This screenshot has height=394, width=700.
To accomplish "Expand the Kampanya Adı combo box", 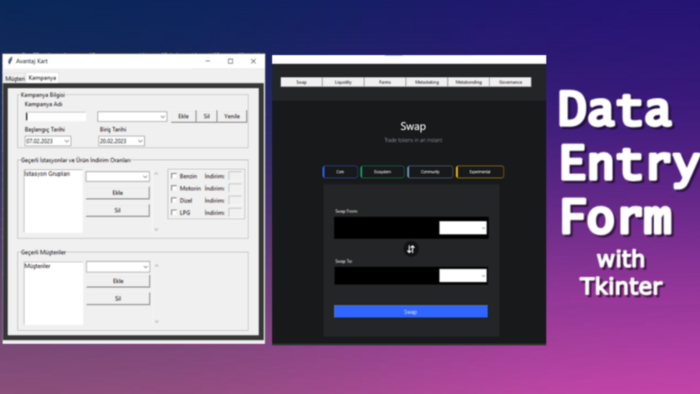I will 132,116.
